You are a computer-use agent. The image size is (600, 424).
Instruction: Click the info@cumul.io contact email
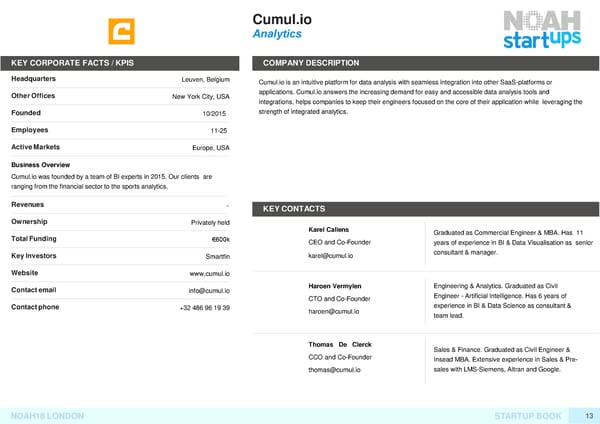tap(209, 291)
